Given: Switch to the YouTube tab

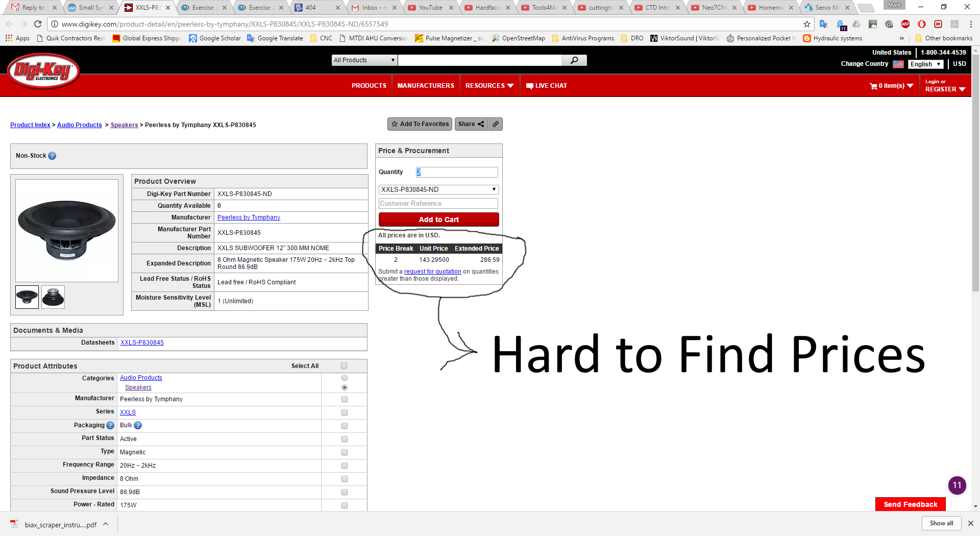Looking at the screenshot, I should click(430, 8).
